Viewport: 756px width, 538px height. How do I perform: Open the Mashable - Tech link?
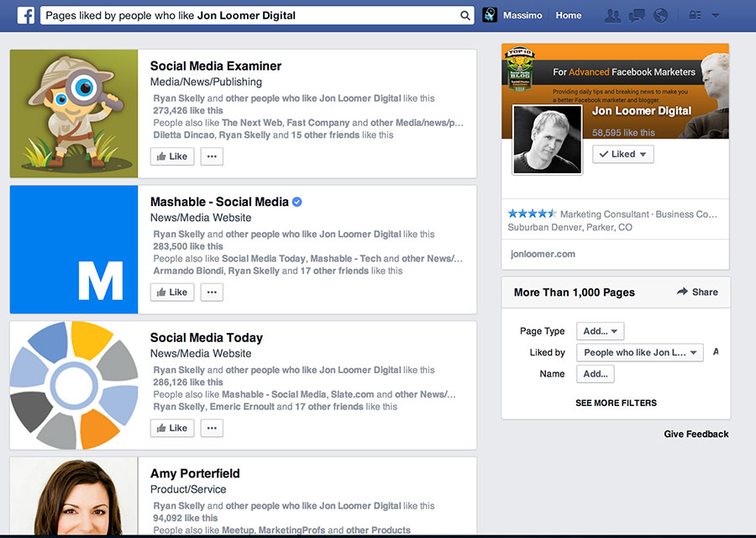[346, 259]
